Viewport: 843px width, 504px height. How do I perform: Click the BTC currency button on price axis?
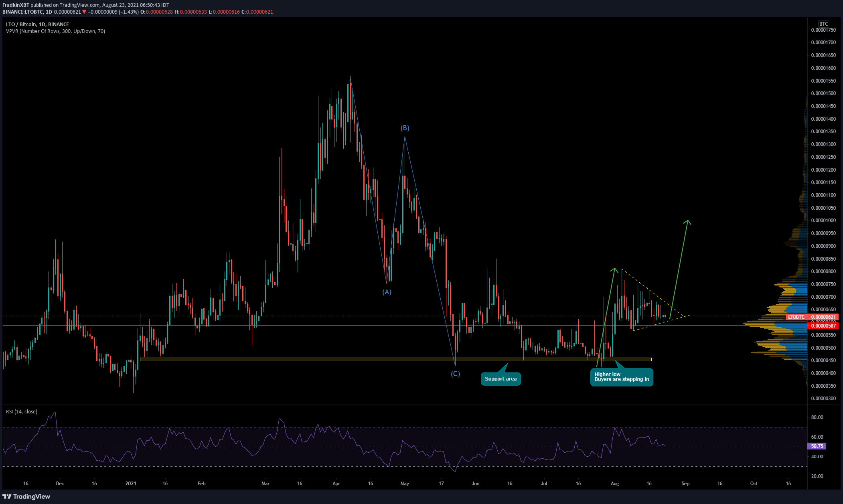[823, 24]
